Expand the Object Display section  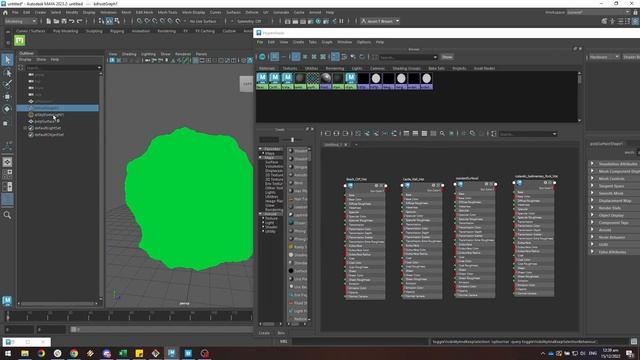592,215
